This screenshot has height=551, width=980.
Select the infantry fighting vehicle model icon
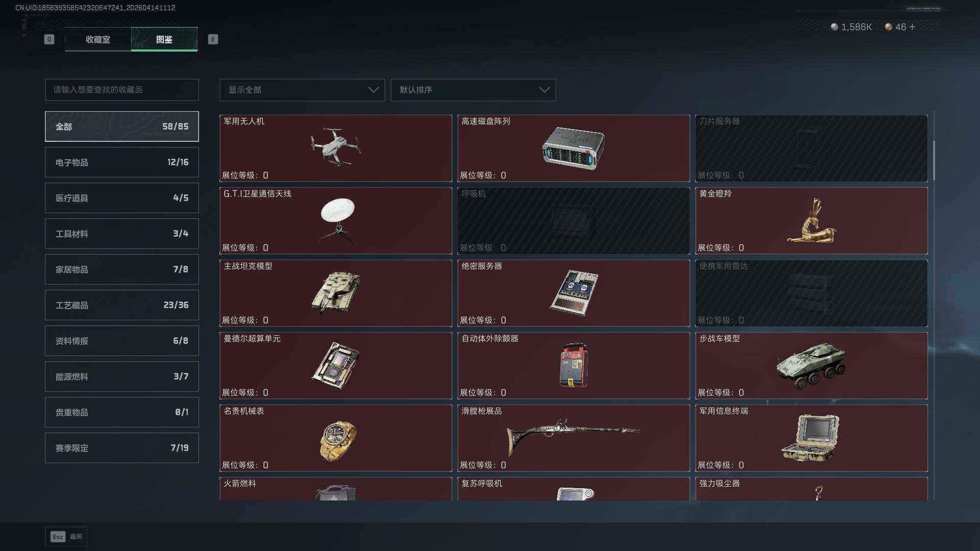[811, 366]
